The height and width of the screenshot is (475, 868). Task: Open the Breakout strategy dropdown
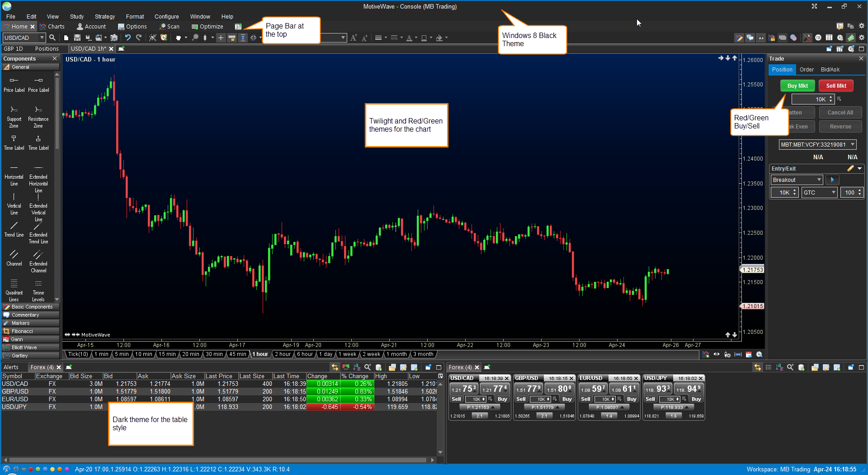(797, 180)
